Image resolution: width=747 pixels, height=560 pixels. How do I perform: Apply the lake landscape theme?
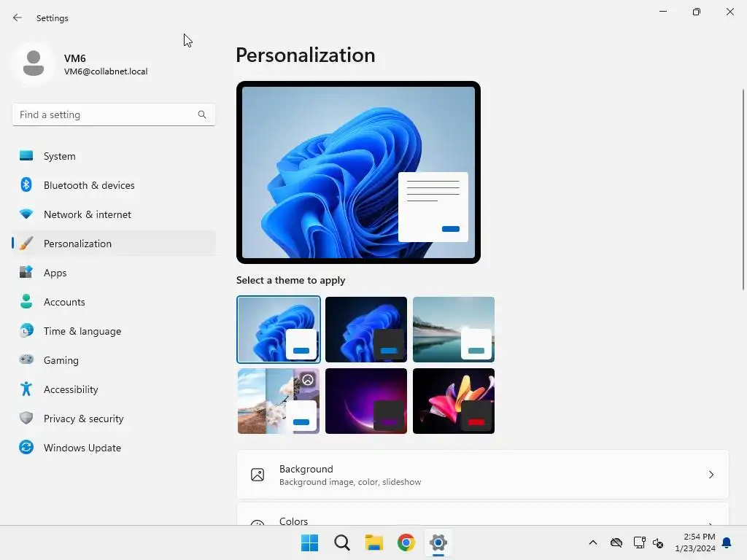tap(454, 329)
